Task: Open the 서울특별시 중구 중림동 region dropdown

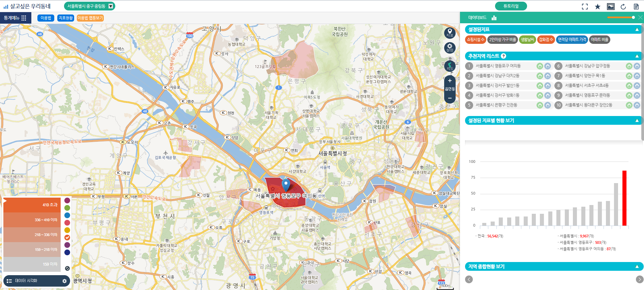Action: click(x=89, y=6)
